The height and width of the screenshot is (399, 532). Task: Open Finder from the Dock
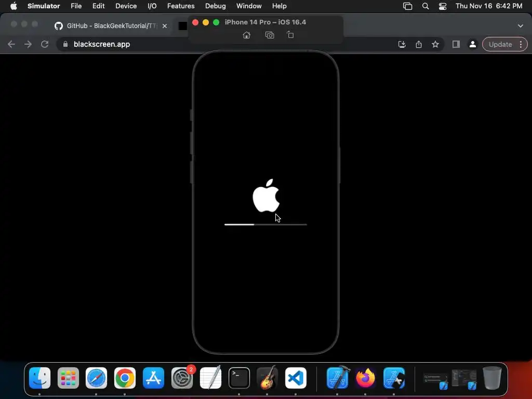[x=39, y=378]
